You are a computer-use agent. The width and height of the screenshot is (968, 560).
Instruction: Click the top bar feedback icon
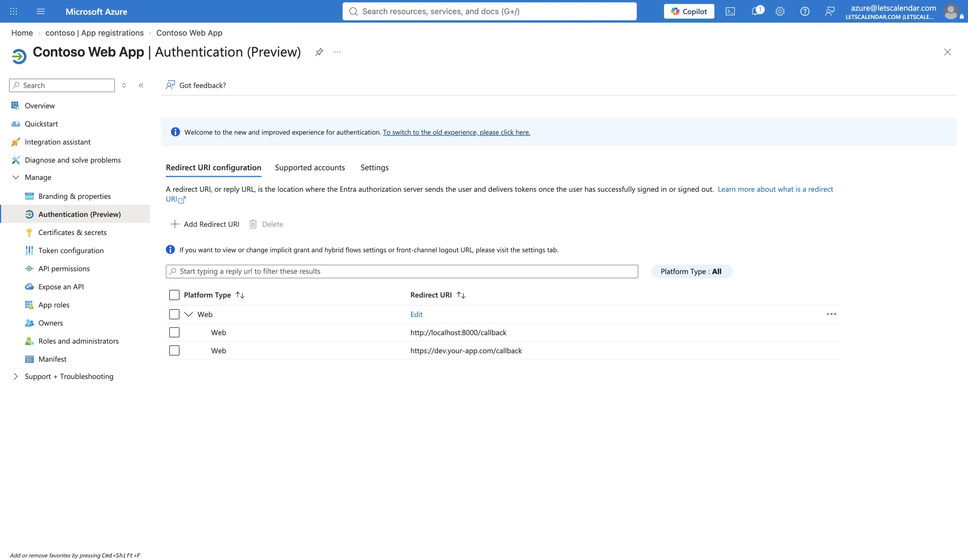coord(830,11)
